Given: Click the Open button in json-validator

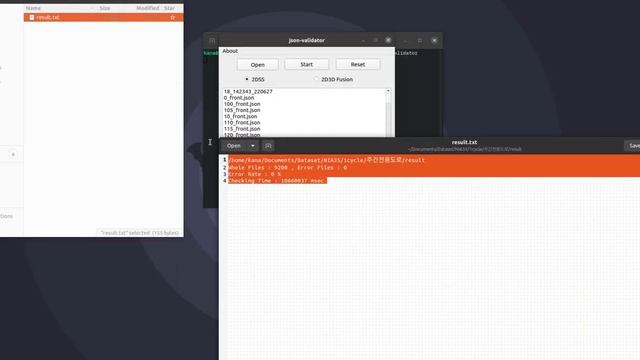Looking at the screenshot, I should (258, 64).
